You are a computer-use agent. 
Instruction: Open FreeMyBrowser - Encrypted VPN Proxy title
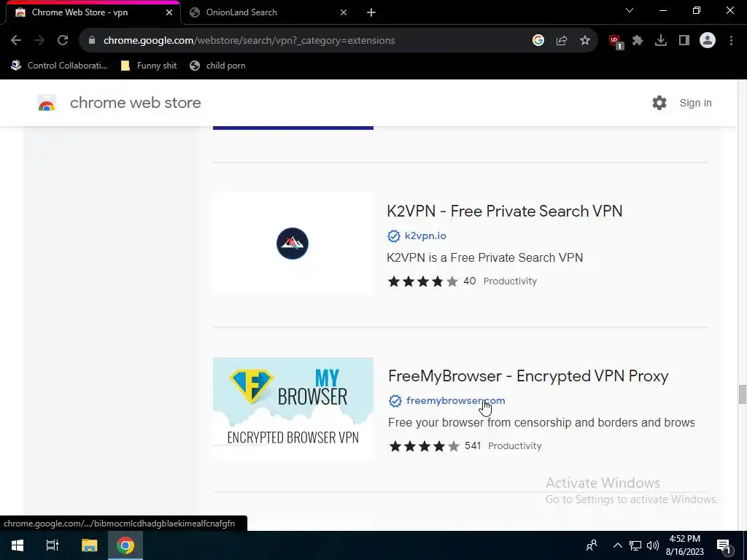(528, 376)
